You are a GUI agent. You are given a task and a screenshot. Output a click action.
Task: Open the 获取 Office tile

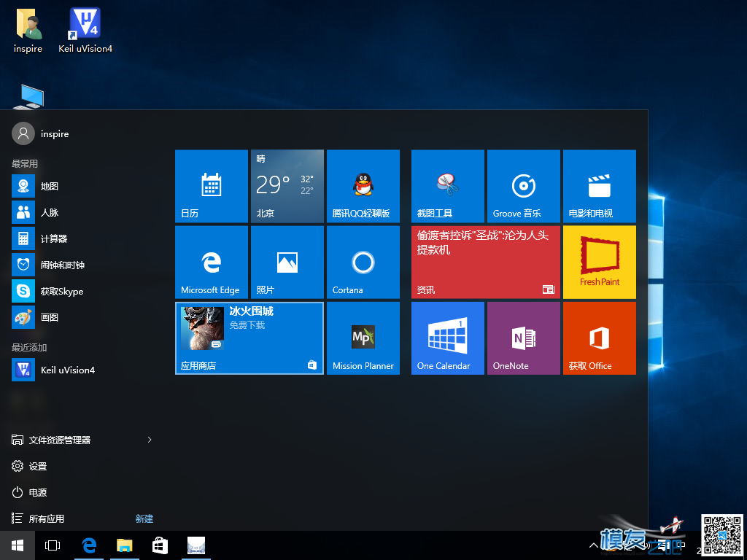(x=600, y=338)
